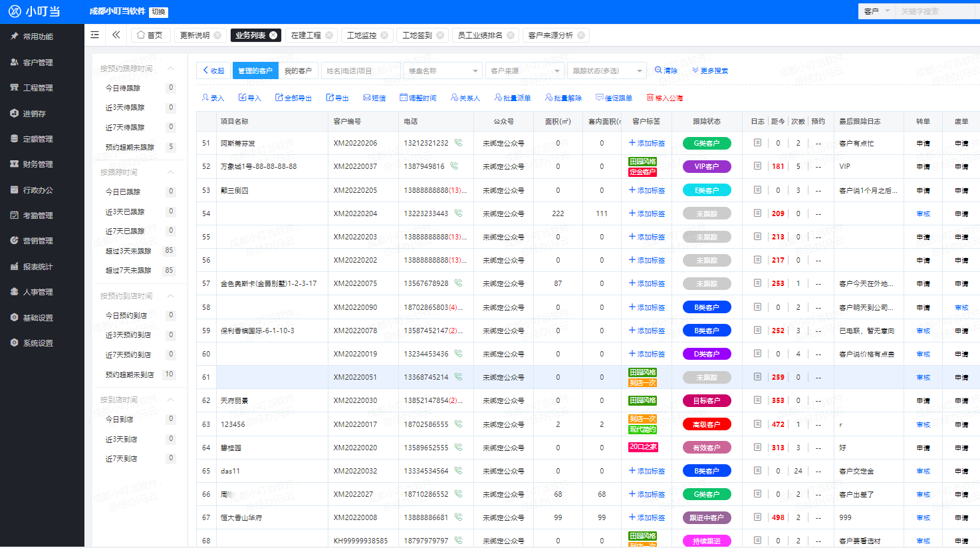Open the 客户 search type dropdown at top right
The height and width of the screenshot is (548, 980).
pos(877,11)
